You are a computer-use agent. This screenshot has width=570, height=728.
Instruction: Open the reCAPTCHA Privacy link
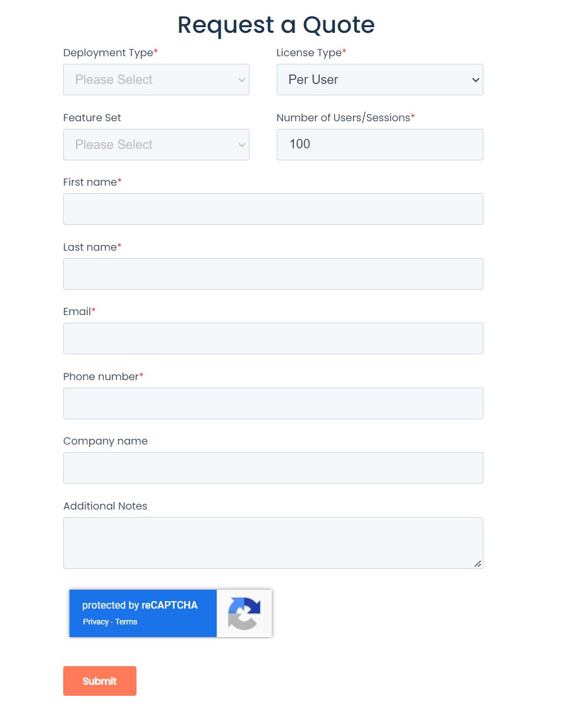(x=95, y=622)
